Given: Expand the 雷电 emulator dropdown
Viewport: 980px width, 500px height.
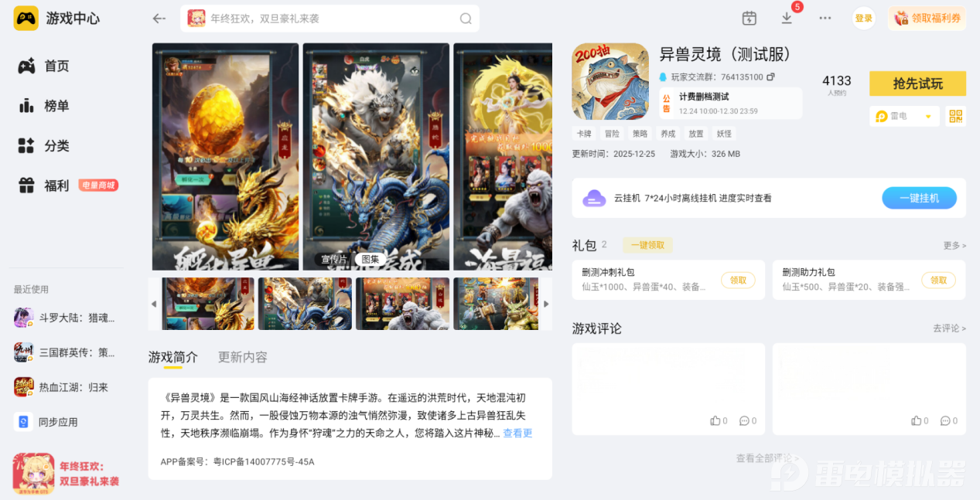Looking at the screenshot, I should pyautogui.click(x=904, y=117).
